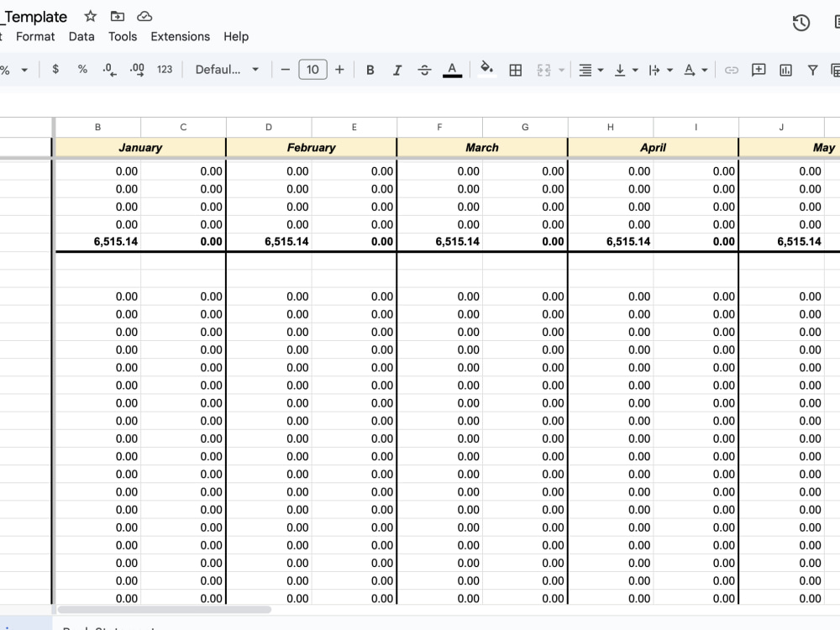
Task: Create a filter
Action: (x=812, y=70)
